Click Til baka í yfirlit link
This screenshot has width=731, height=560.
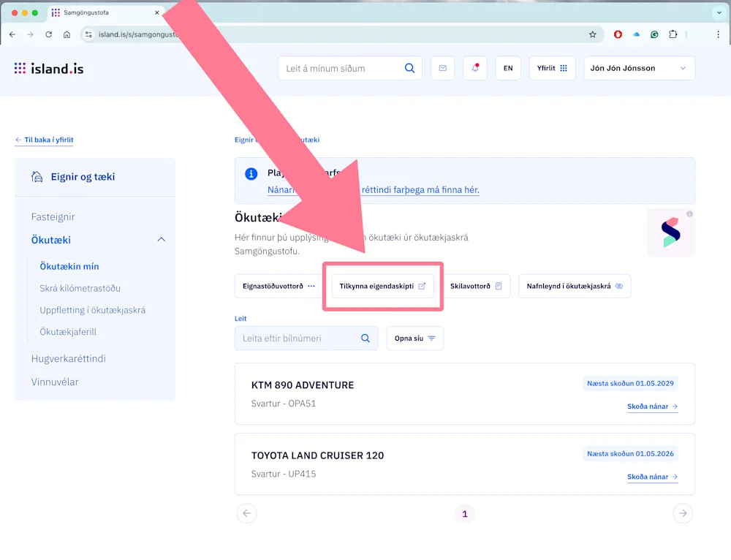[x=45, y=140]
